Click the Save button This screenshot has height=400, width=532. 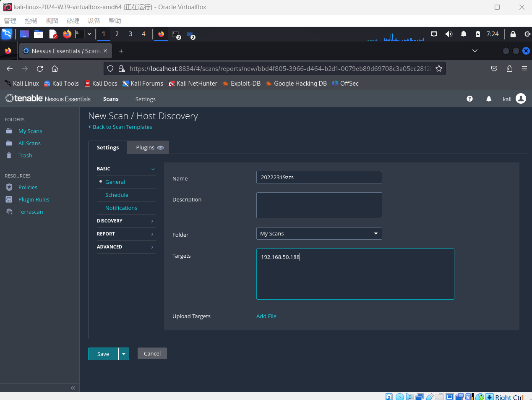tap(103, 354)
